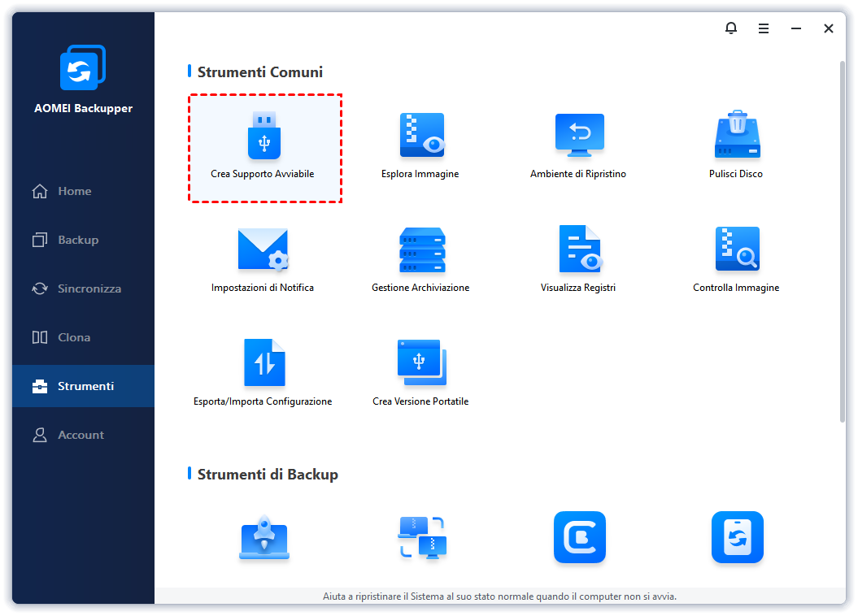The image size is (858, 616).
Task: Click the two-computers image deploy icon
Action: pos(421,537)
